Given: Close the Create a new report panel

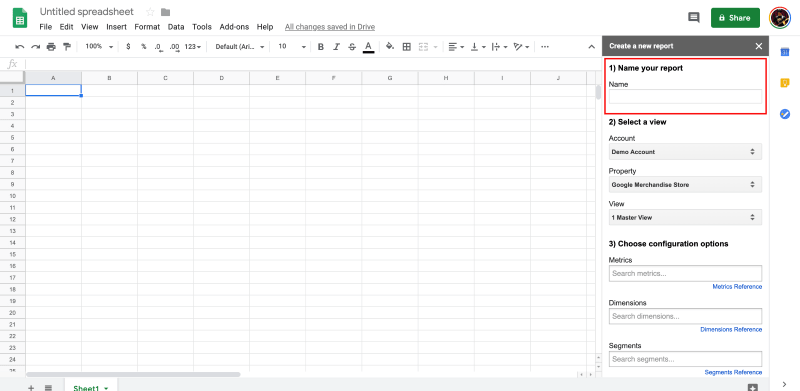Looking at the screenshot, I should 759,46.
